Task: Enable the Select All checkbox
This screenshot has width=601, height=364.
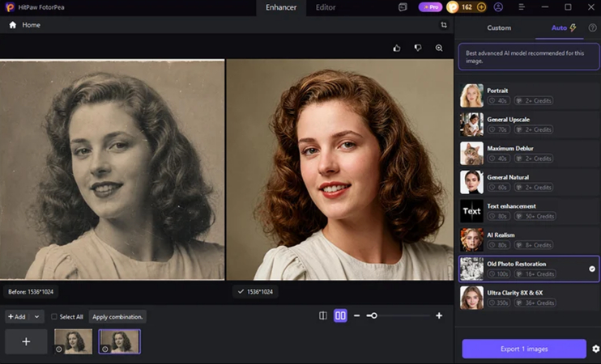Action: (x=54, y=316)
